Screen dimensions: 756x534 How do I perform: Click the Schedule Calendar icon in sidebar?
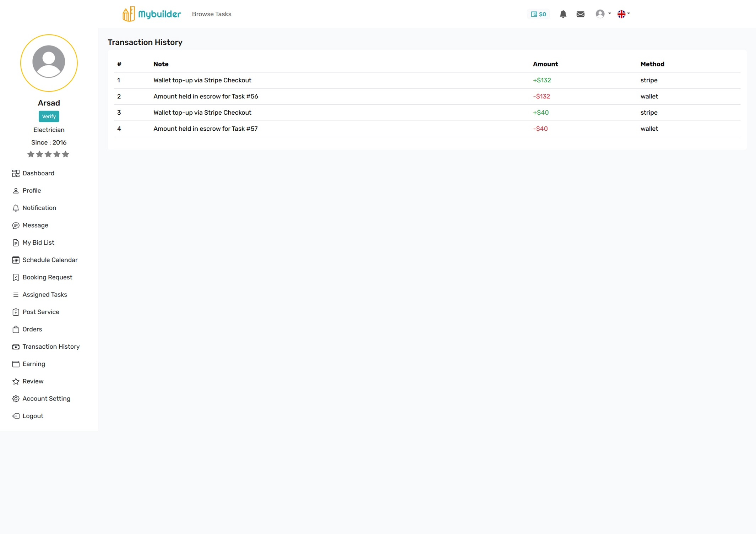[16, 260]
